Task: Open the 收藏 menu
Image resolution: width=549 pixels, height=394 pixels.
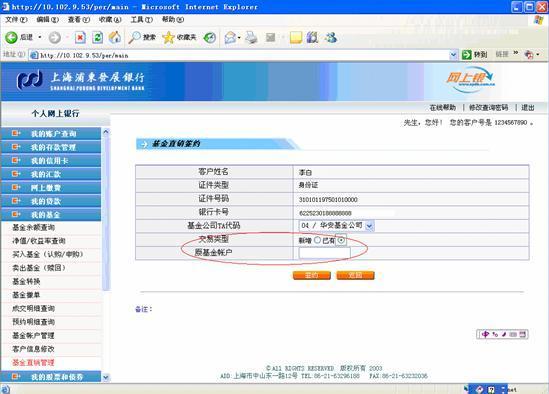Action: [110, 20]
